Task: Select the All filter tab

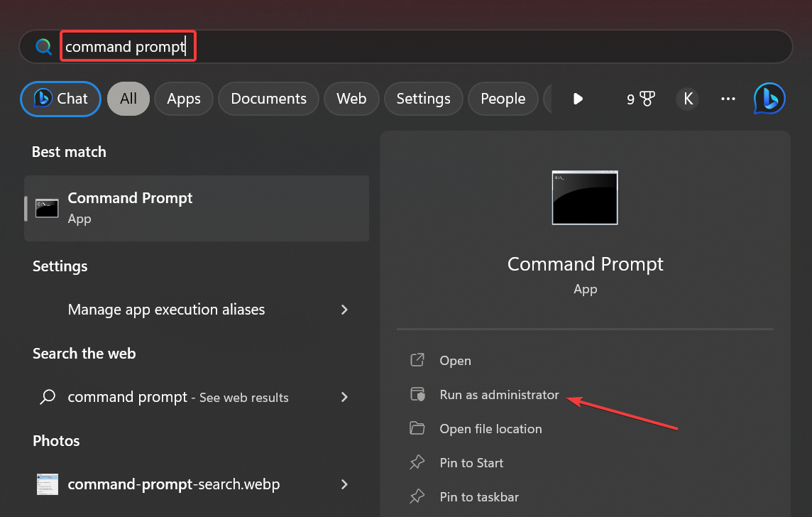Action: click(128, 99)
